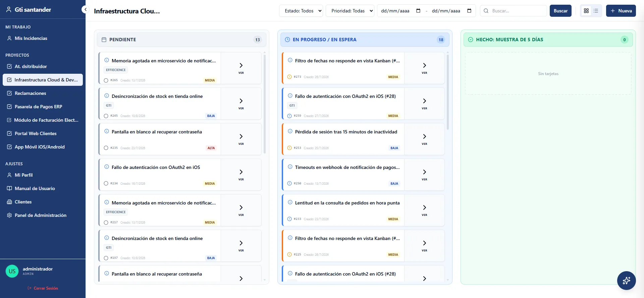Viewport: 644px width, 298px height.
Task: Open the Portal Web Clientes project
Action: (x=43, y=133)
